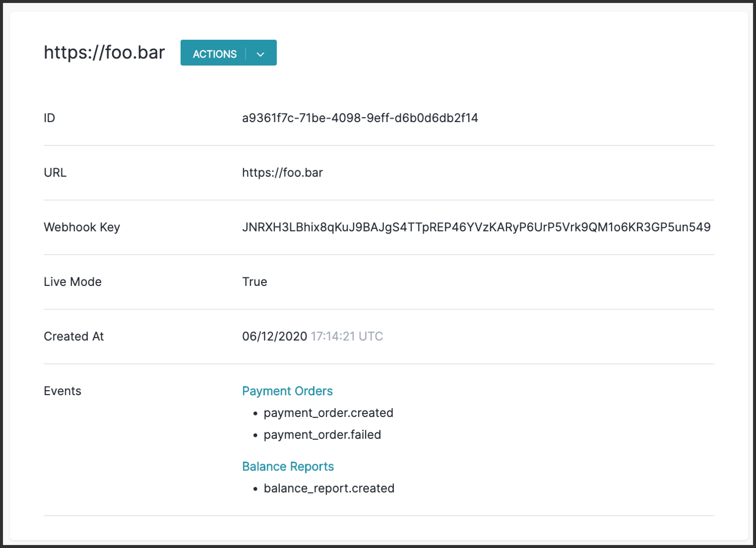Click the URL field label
The height and width of the screenshot is (548, 756).
click(x=55, y=172)
